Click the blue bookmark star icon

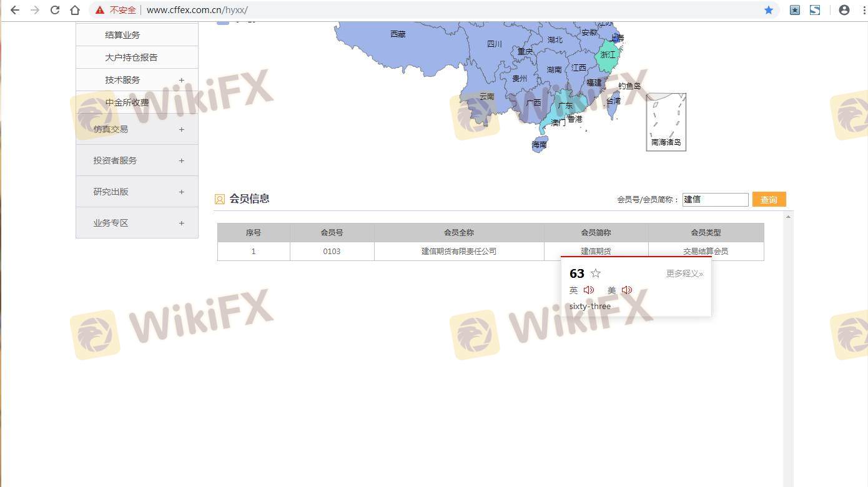(768, 10)
